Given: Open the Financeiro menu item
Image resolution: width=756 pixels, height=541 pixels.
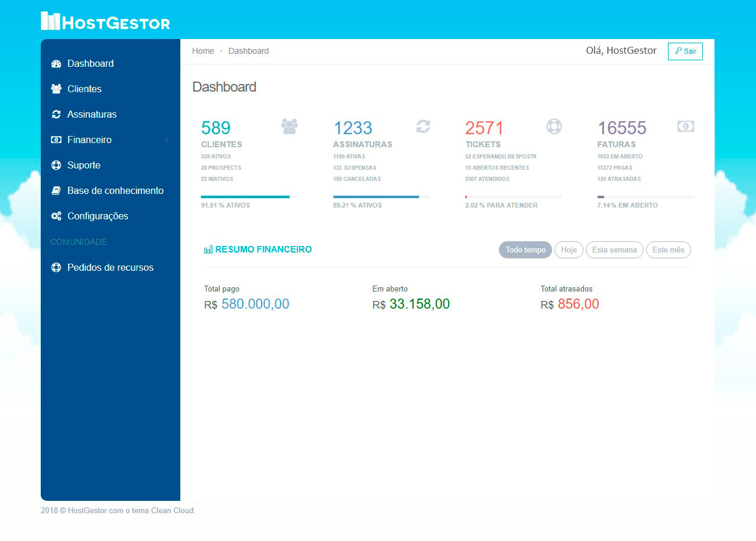Looking at the screenshot, I should pyautogui.click(x=89, y=140).
